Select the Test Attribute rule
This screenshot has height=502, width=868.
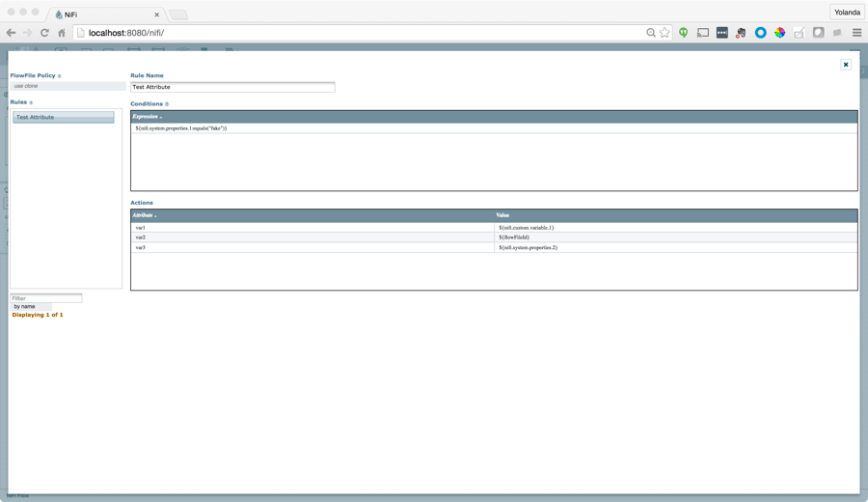tap(63, 117)
